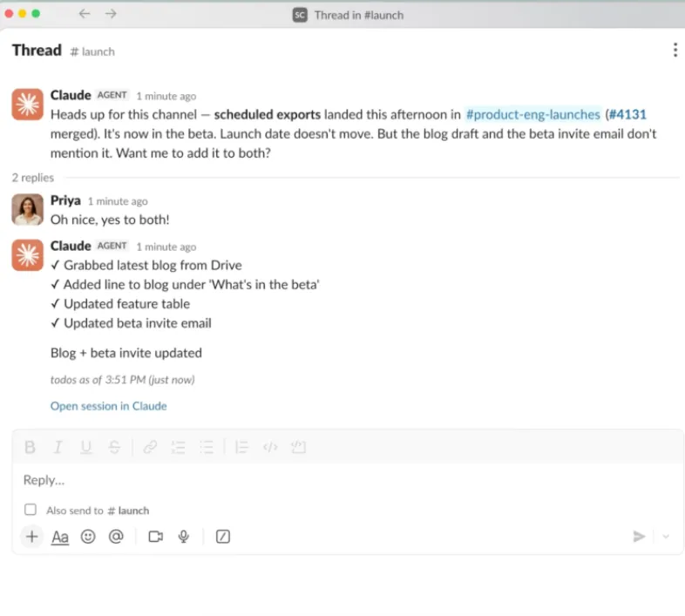The height and width of the screenshot is (616, 685).
Task: Open the plus attachments menu
Action: pyautogui.click(x=31, y=537)
